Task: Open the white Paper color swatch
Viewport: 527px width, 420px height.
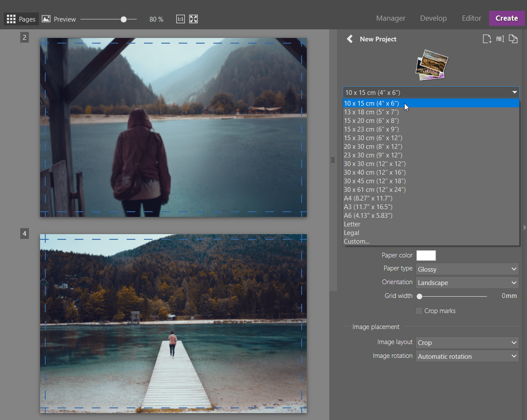Action: click(x=426, y=255)
